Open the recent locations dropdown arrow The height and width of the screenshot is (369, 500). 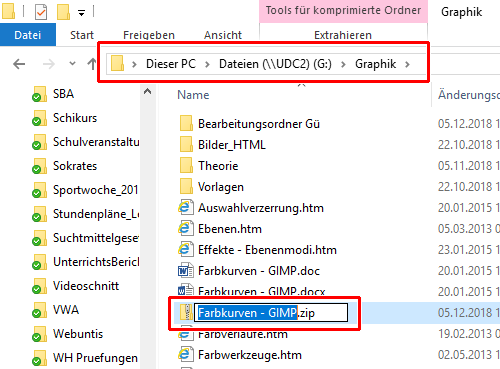[72, 63]
